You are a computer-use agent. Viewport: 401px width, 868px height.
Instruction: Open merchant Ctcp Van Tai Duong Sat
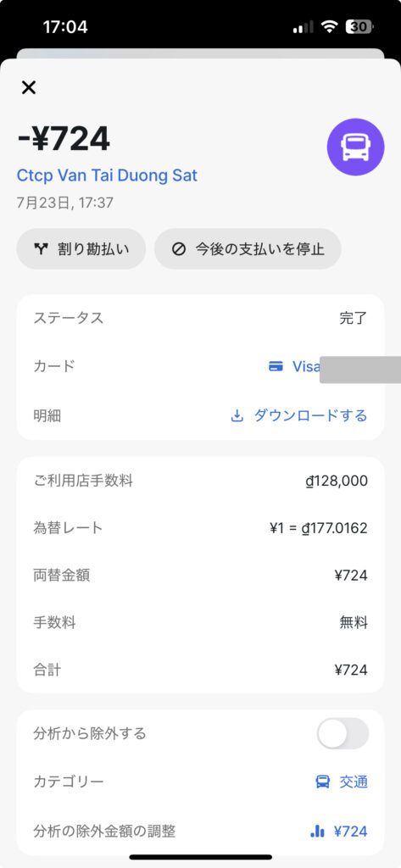click(107, 175)
